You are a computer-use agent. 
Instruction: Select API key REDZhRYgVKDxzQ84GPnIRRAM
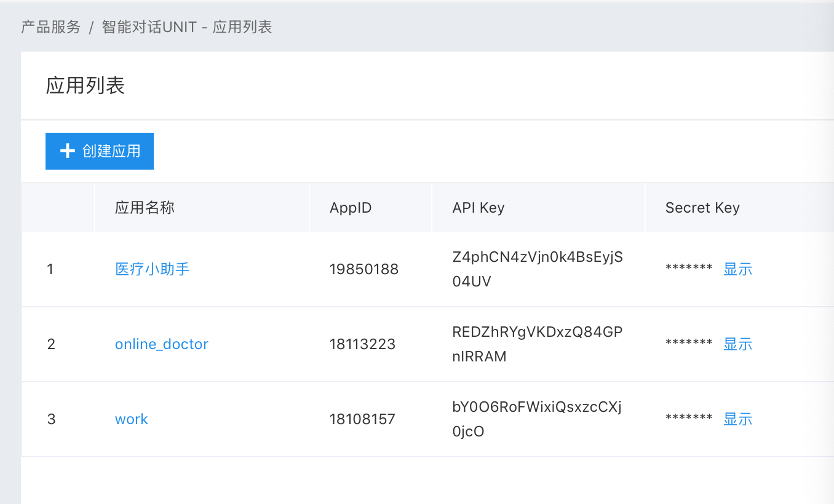point(538,344)
